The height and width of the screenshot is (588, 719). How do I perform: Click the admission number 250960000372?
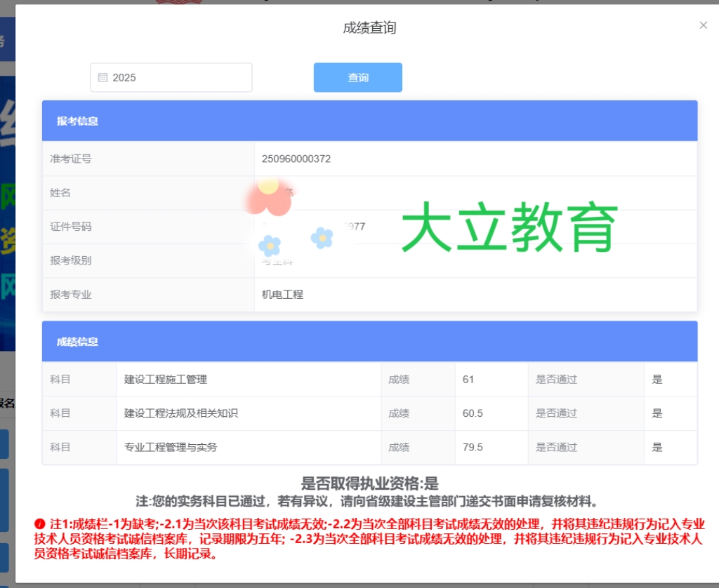[296, 159]
